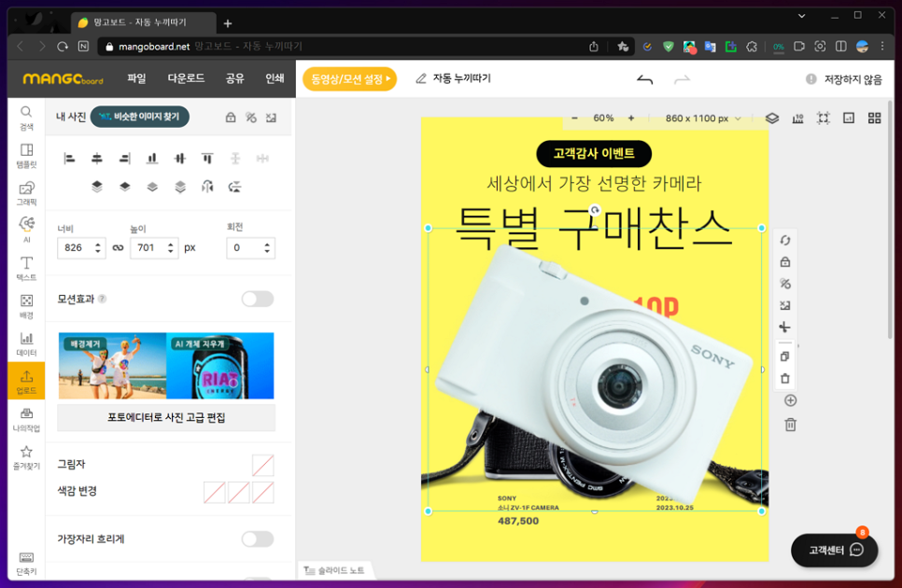Open the page grid view icon
Screen dimensions: 902x588
874,119
